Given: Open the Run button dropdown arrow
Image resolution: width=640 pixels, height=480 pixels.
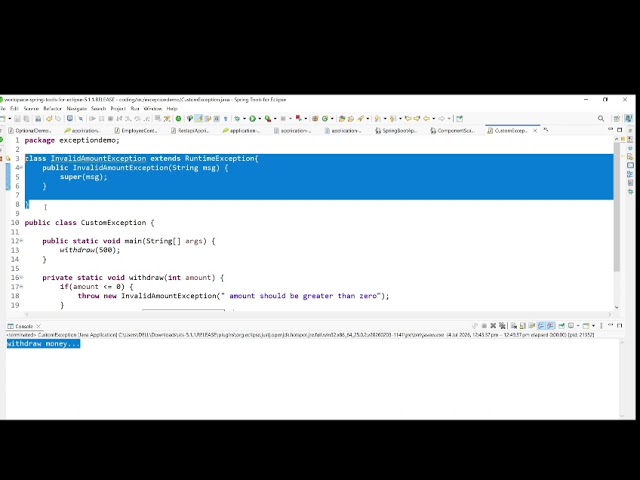Looking at the screenshot, I should tap(260, 119).
